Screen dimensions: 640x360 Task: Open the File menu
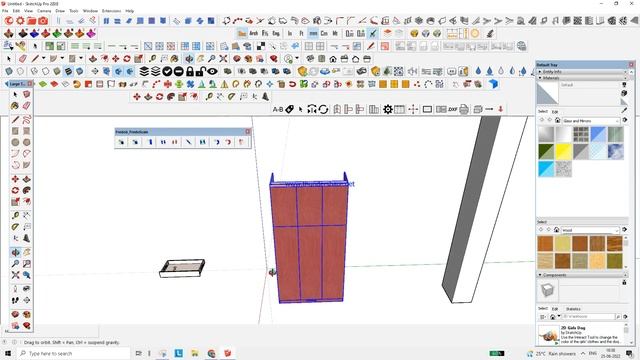click(5, 11)
